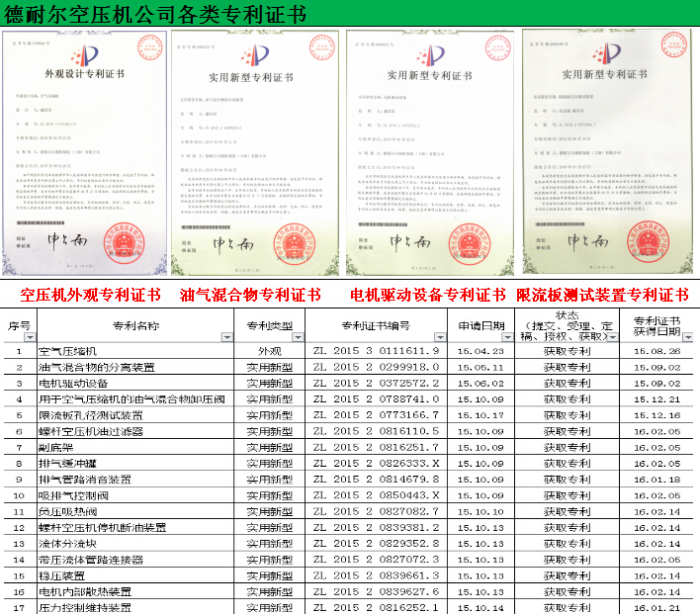Click the red 油气混合物专利证书 label

pyautogui.click(x=250, y=296)
